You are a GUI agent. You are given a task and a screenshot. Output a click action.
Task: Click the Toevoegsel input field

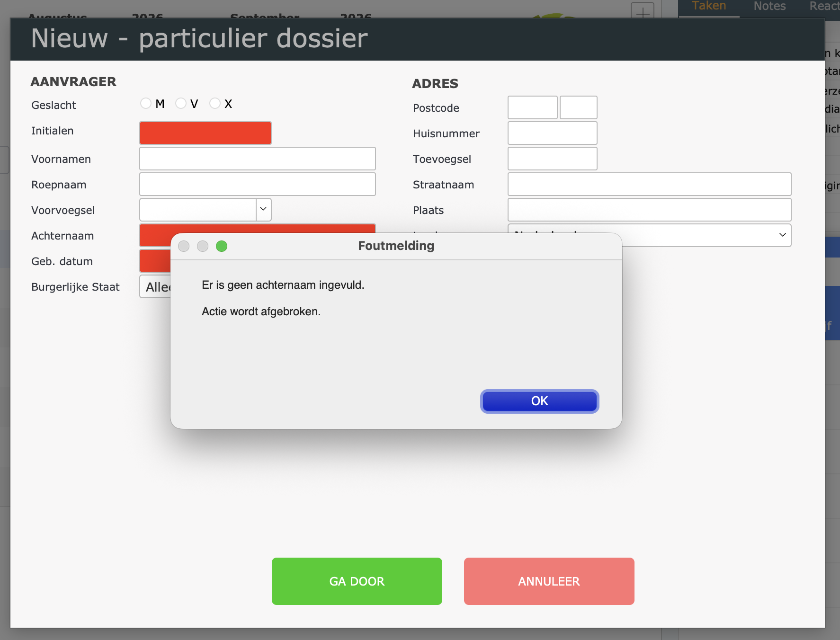point(553,159)
